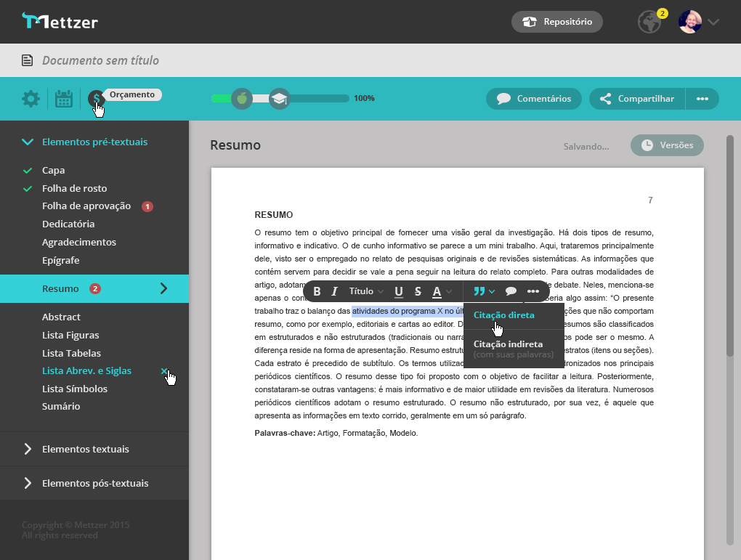
Task: Expand the Elementos textuais section
Action: pyautogui.click(x=85, y=449)
